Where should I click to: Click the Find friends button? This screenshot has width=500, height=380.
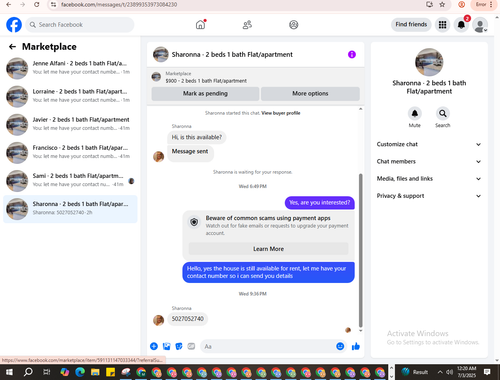click(x=411, y=24)
